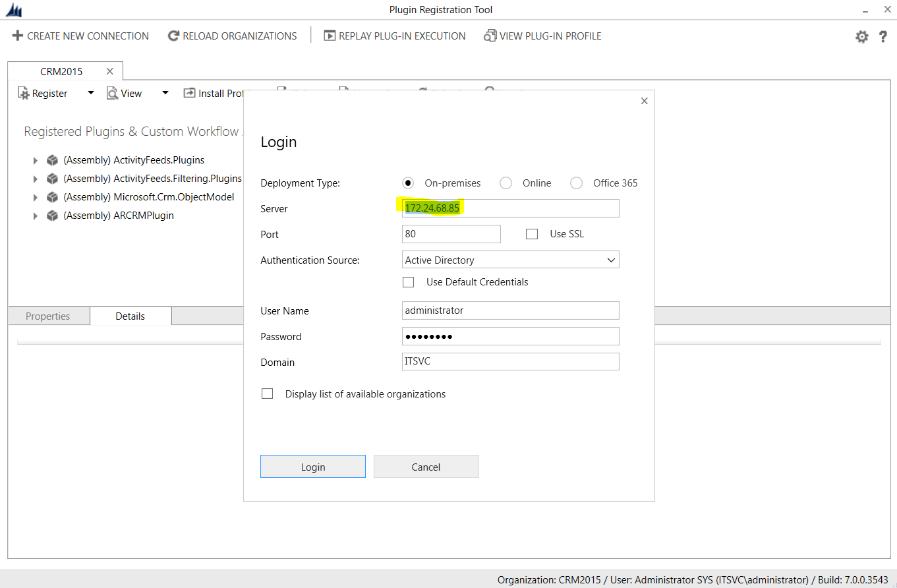Viewport: 897px width, 588px height.
Task: Open the settings gear icon
Action: point(861,37)
